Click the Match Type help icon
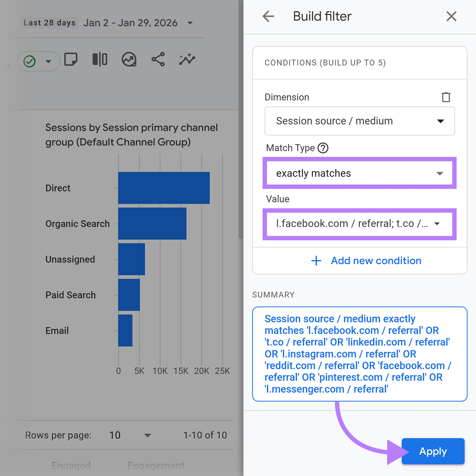 click(x=323, y=148)
